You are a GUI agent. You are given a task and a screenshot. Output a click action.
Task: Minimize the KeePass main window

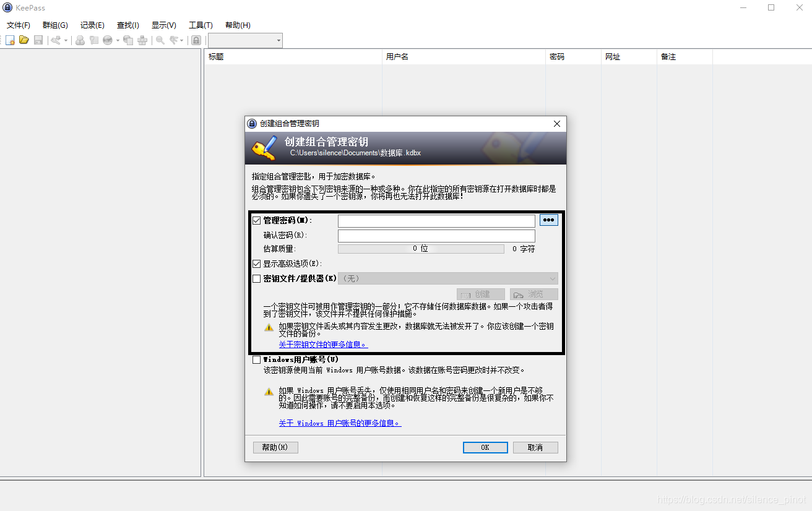tap(743, 7)
